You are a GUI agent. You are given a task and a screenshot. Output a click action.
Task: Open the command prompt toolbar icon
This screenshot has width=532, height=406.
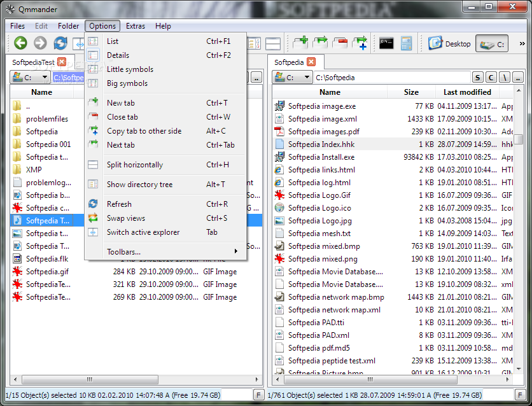pyautogui.click(x=386, y=43)
